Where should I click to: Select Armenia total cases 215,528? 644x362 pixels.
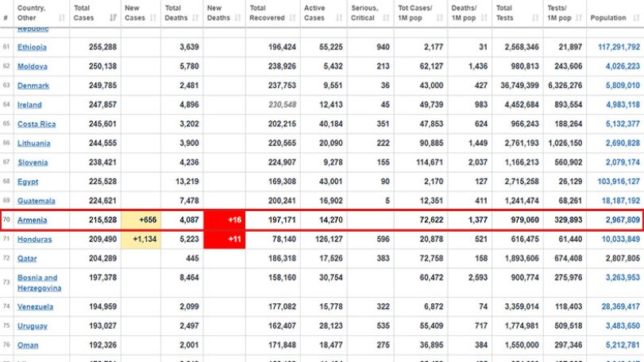(x=102, y=220)
